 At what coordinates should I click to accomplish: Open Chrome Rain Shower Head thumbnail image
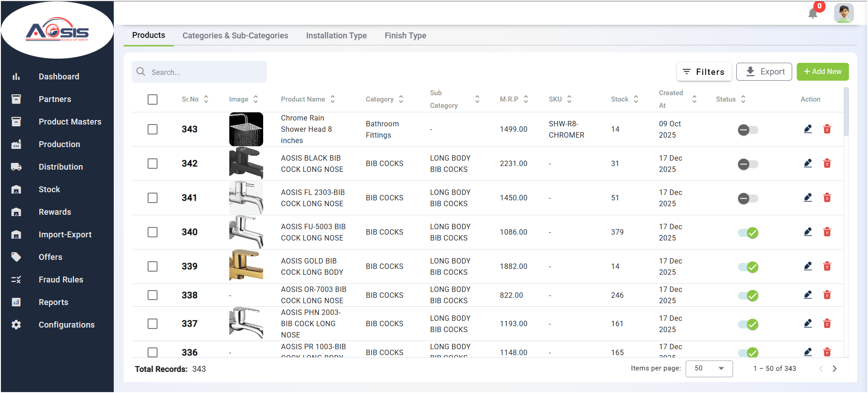coord(246,129)
